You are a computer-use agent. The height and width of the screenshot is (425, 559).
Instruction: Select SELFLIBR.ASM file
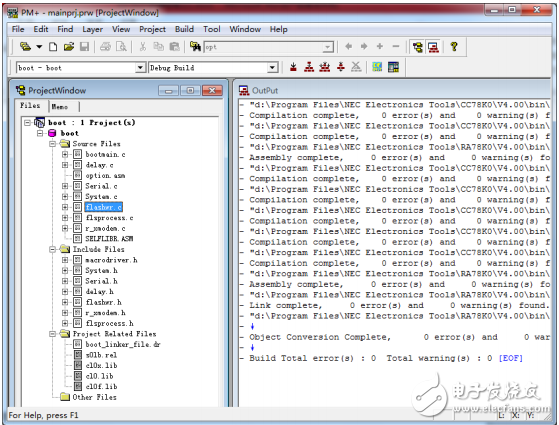109,239
